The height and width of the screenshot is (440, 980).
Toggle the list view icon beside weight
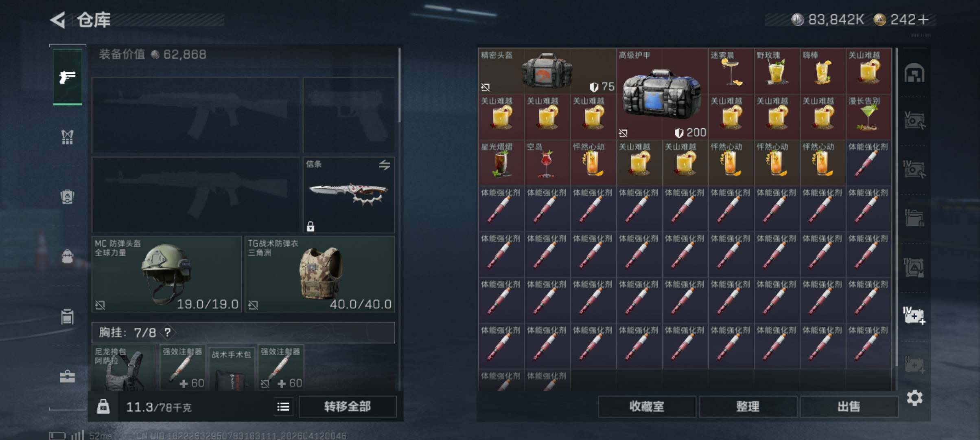click(283, 406)
